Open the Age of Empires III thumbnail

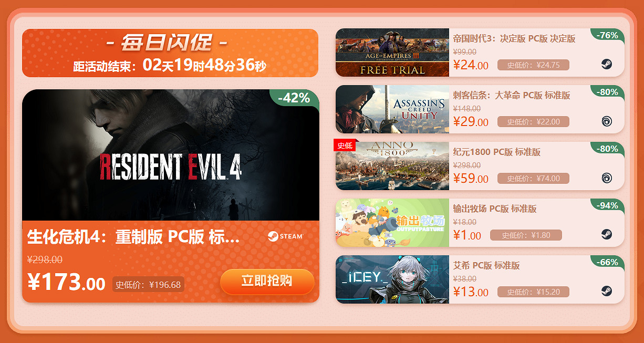click(x=392, y=53)
